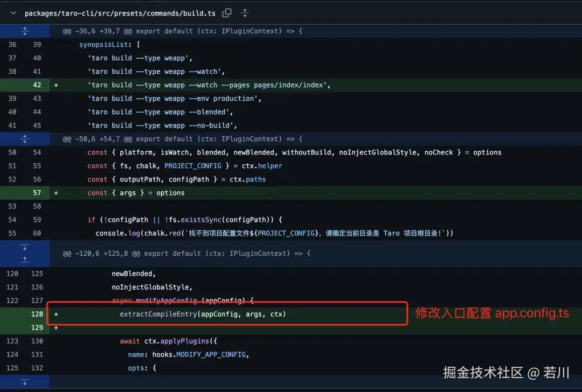Click 'noInjectGlobalStyle,' on line 126
This screenshot has height=392, width=582.
coord(152,287)
